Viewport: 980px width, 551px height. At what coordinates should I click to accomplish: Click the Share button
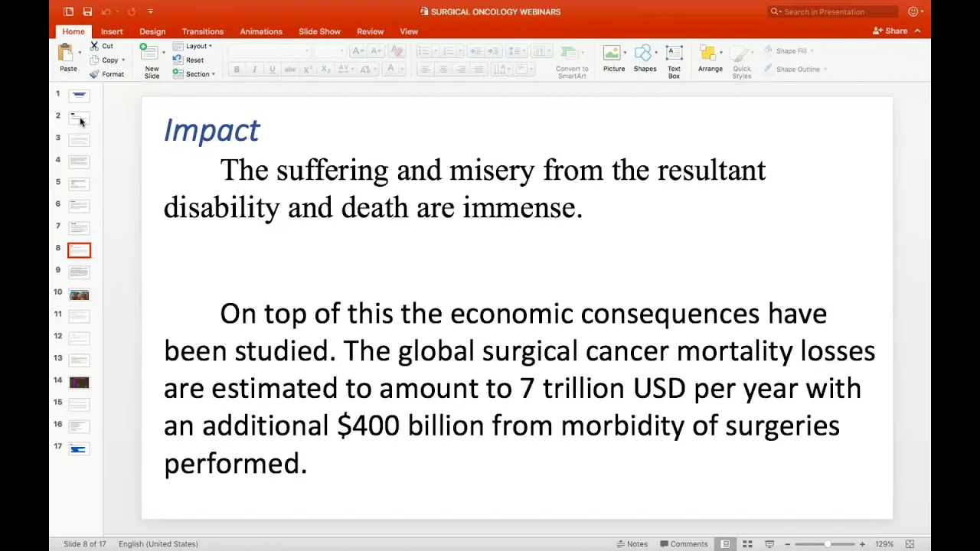pyautogui.click(x=890, y=31)
